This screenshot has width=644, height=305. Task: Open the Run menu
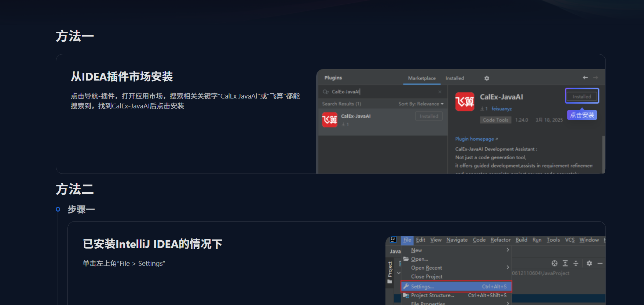(537, 240)
